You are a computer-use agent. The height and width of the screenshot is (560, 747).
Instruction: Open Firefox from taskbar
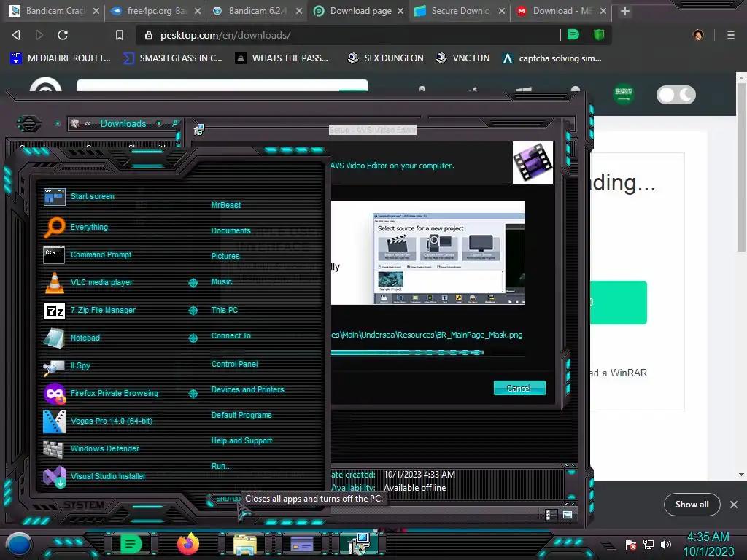(187, 544)
